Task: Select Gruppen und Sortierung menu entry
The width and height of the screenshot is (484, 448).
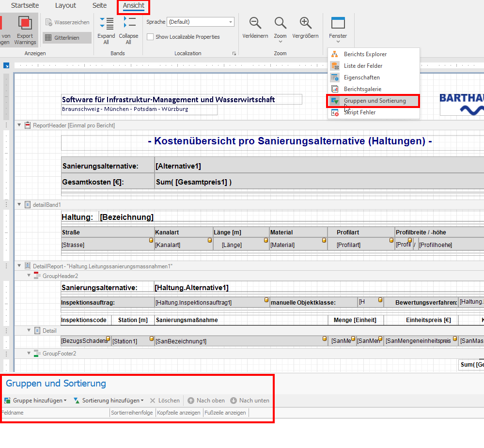Action: click(375, 101)
